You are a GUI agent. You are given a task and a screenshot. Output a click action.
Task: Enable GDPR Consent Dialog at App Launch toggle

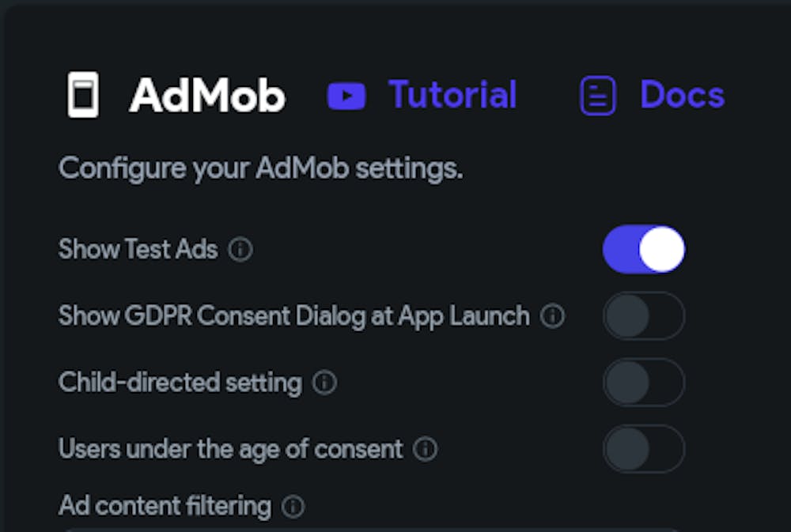point(644,316)
